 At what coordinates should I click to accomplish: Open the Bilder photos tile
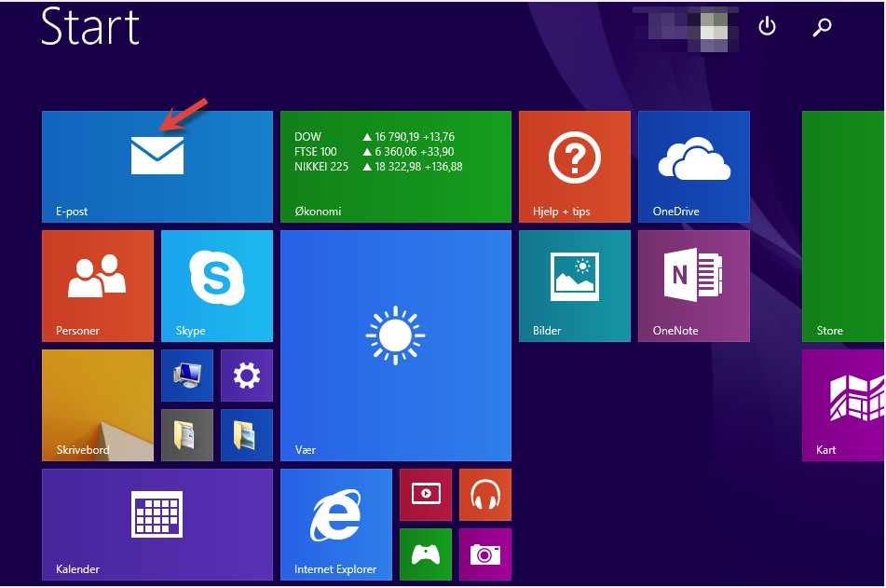[x=575, y=286]
